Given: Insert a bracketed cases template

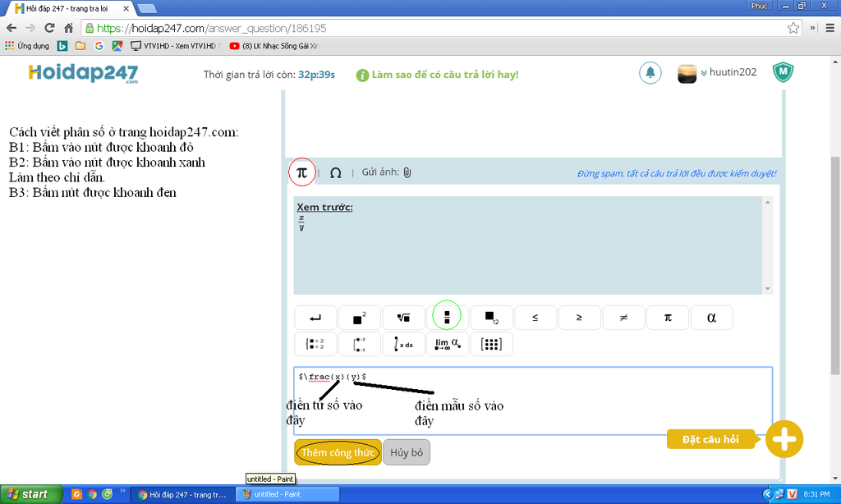Looking at the screenshot, I should (360, 344).
